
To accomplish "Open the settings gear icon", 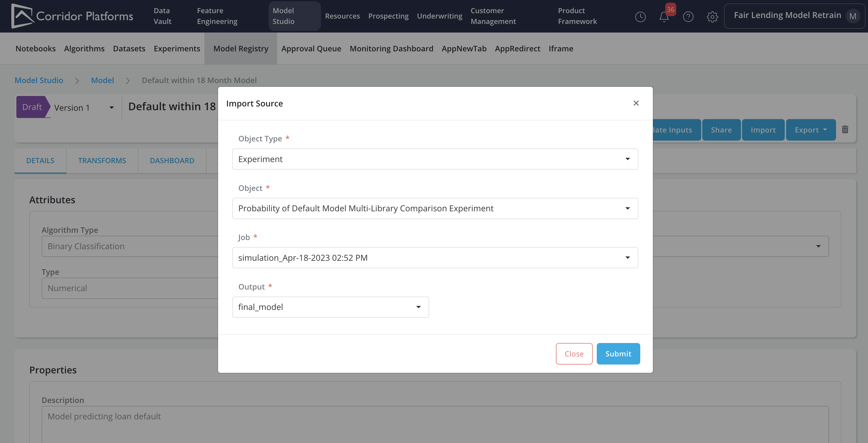I will click(x=712, y=16).
